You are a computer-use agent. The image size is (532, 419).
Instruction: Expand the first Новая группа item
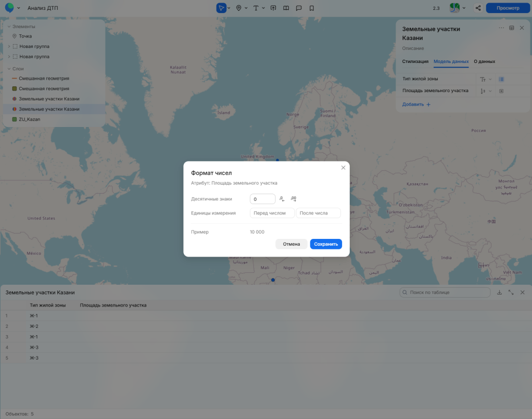click(x=9, y=46)
